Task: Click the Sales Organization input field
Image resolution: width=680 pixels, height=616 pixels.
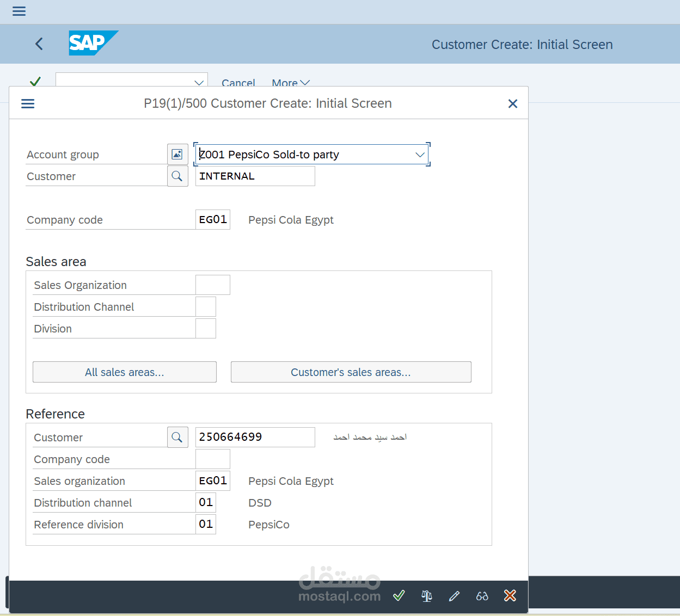Action: (213, 285)
